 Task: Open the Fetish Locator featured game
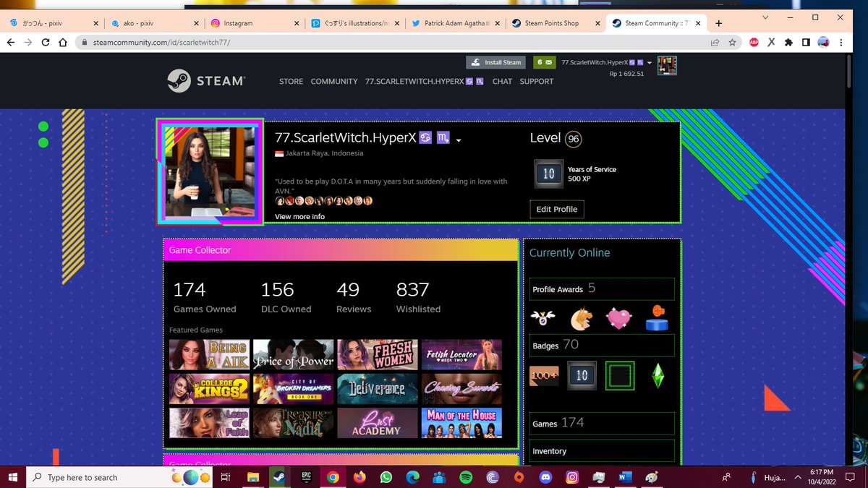461,354
